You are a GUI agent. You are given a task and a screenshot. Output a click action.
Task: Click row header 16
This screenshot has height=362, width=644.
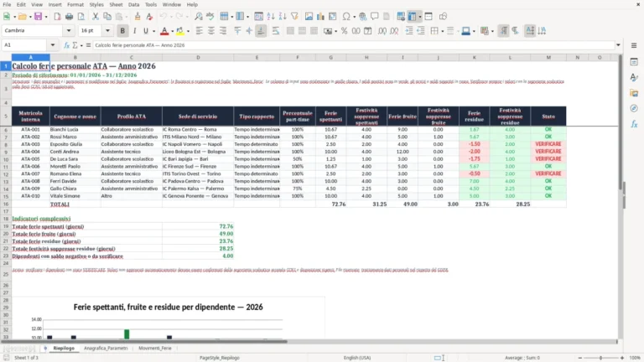[x=6, y=204]
